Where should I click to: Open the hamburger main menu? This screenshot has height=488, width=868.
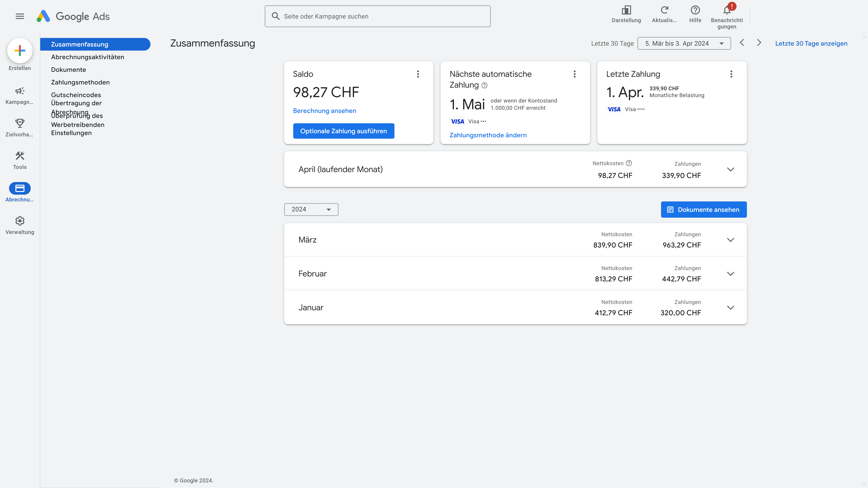point(20,16)
